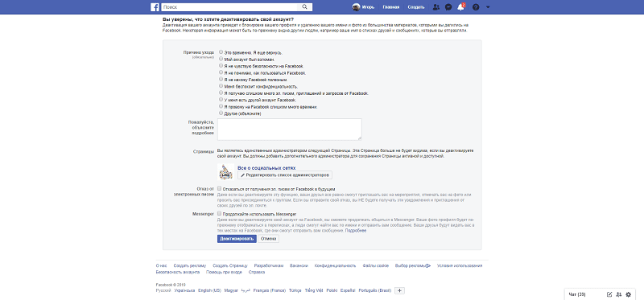This screenshot has height=300, width=644.
Task: Select the 'Другое (объясните)' radio option
Action: click(221, 113)
